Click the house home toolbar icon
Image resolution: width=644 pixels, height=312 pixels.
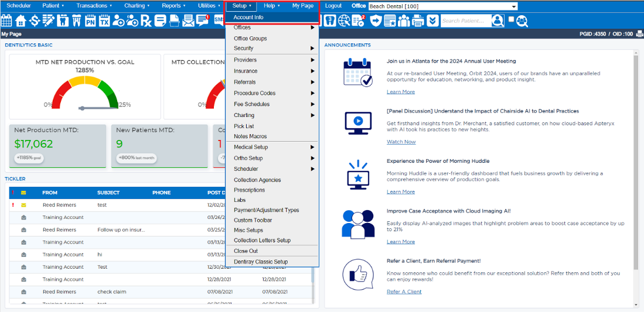tap(21, 20)
